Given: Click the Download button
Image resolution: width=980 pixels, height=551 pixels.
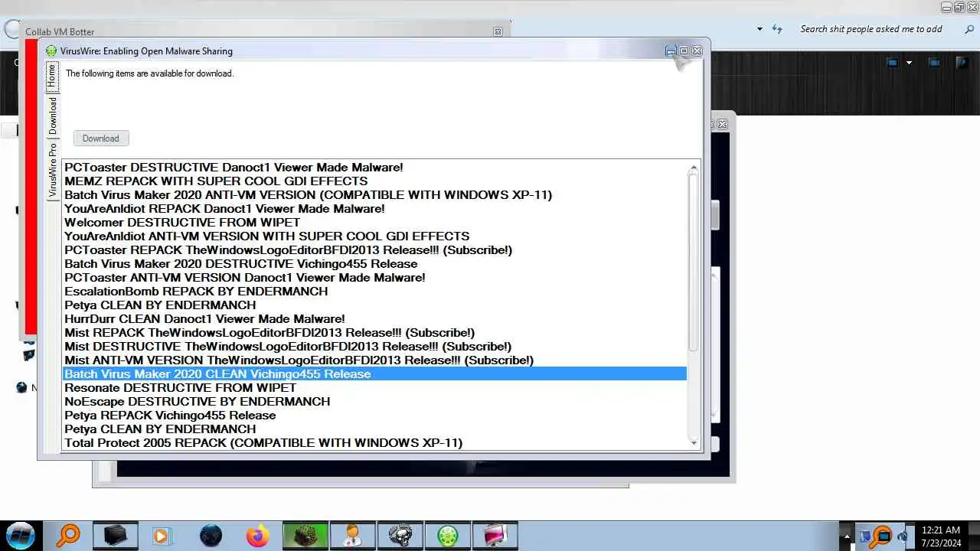Looking at the screenshot, I should coord(101,139).
